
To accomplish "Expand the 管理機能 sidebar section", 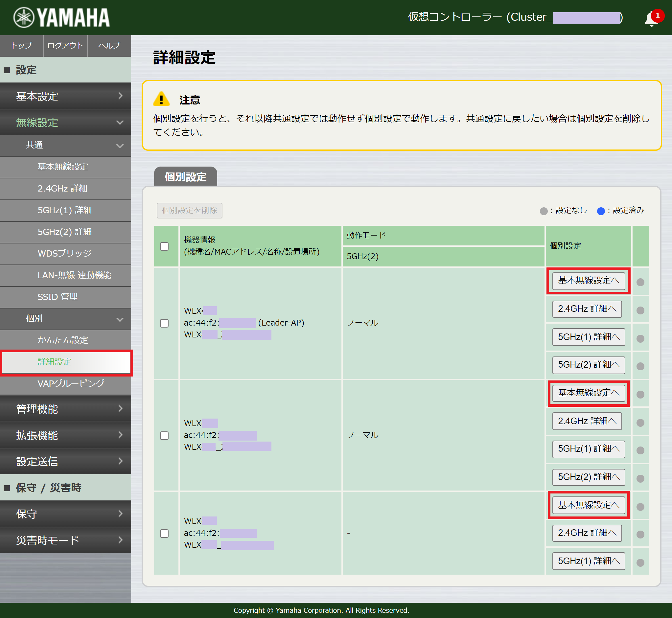I will click(66, 409).
